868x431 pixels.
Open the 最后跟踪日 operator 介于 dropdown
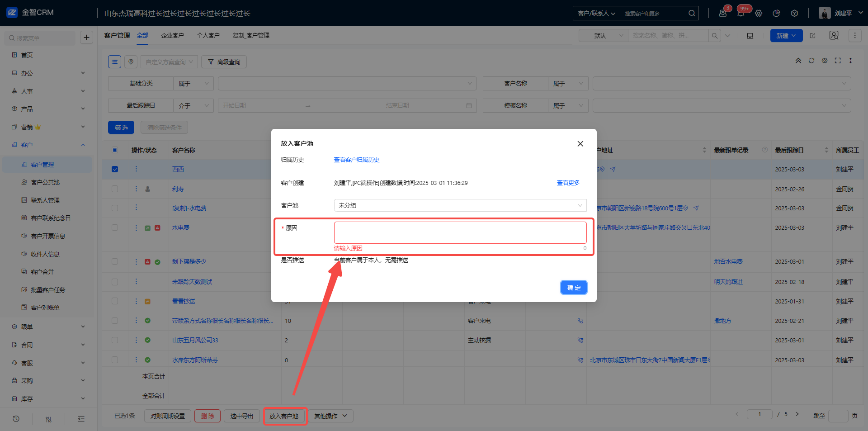click(193, 105)
